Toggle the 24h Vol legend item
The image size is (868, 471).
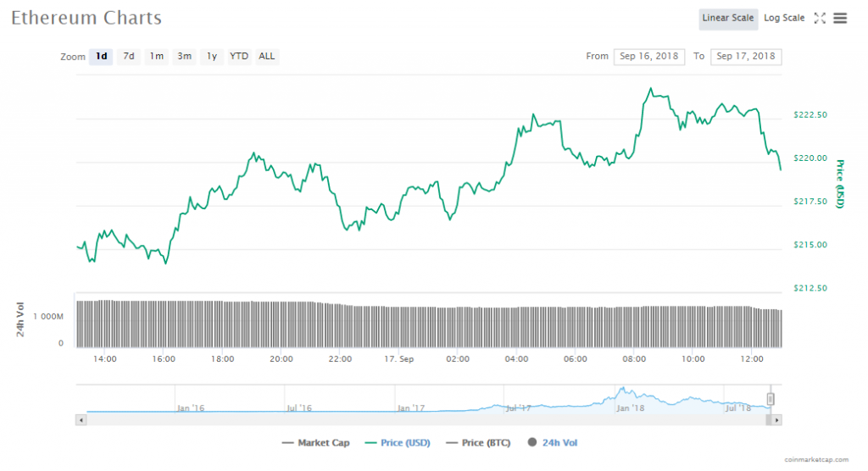554,442
